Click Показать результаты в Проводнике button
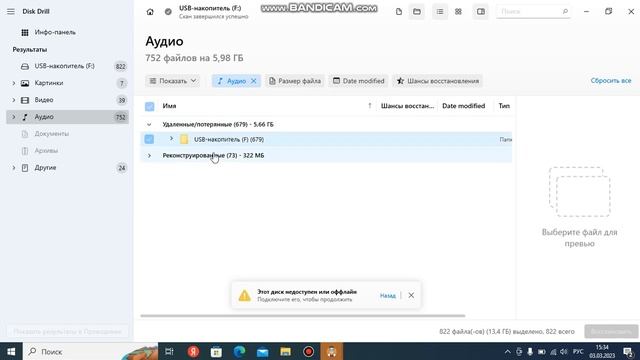This screenshot has width=640, height=360. 67,331
